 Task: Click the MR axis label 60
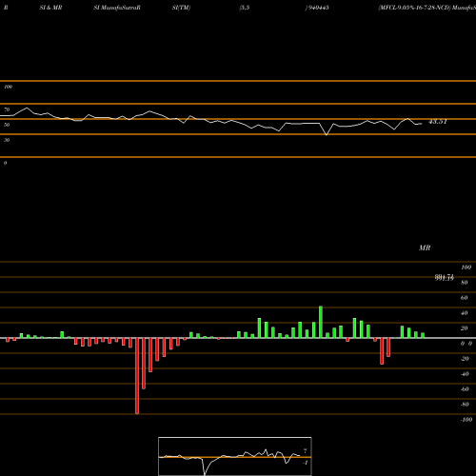point(465,298)
